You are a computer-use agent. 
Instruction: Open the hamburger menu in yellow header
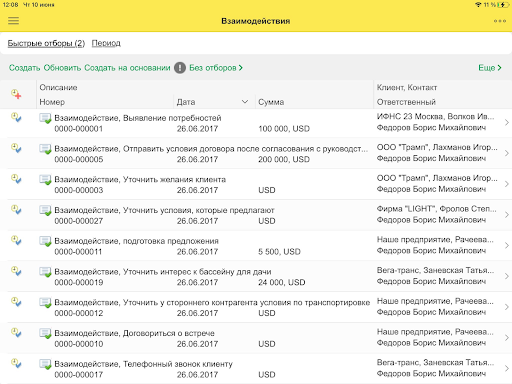click(13, 21)
